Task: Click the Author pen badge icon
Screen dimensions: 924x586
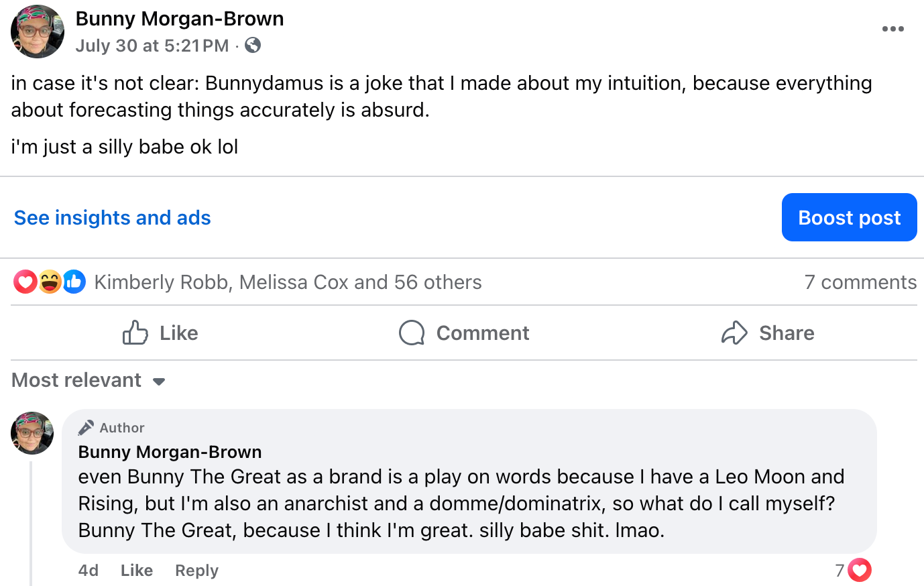Action: tap(86, 428)
